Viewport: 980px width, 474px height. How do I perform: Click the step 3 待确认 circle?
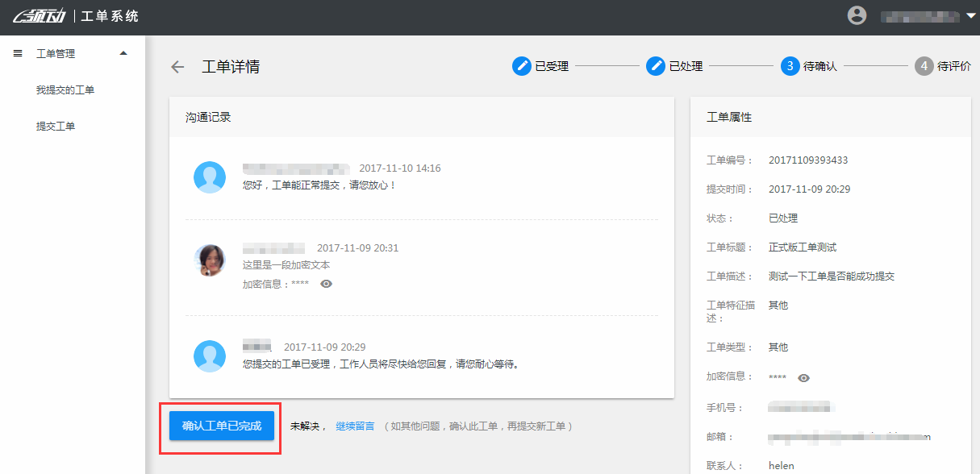coord(790,66)
